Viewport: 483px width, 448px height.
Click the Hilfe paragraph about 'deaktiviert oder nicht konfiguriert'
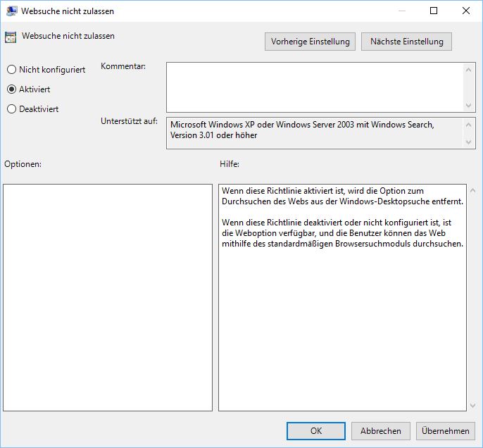click(342, 233)
